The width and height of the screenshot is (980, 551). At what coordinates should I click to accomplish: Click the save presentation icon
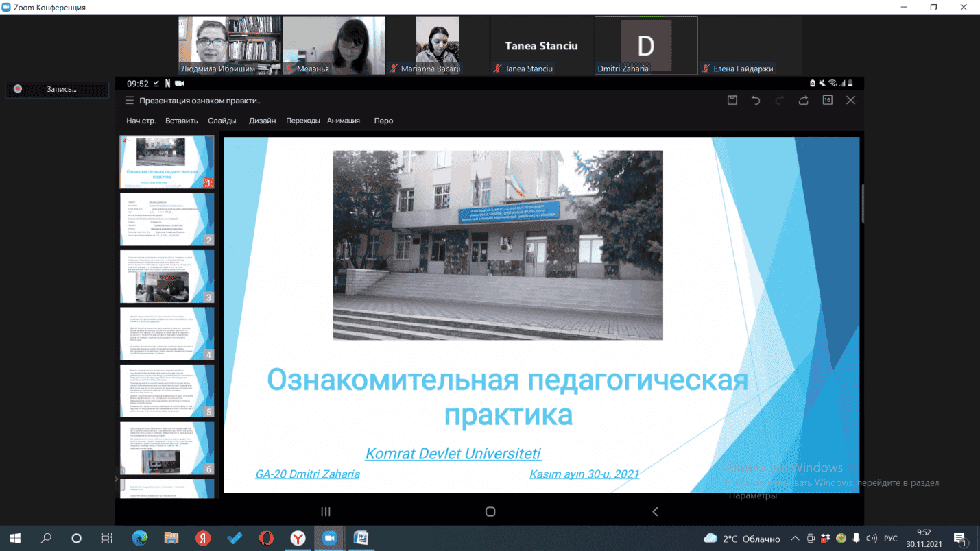coord(732,100)
